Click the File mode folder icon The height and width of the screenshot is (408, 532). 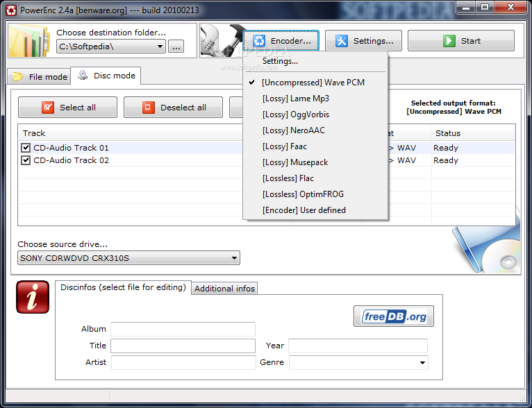[18, 76]
